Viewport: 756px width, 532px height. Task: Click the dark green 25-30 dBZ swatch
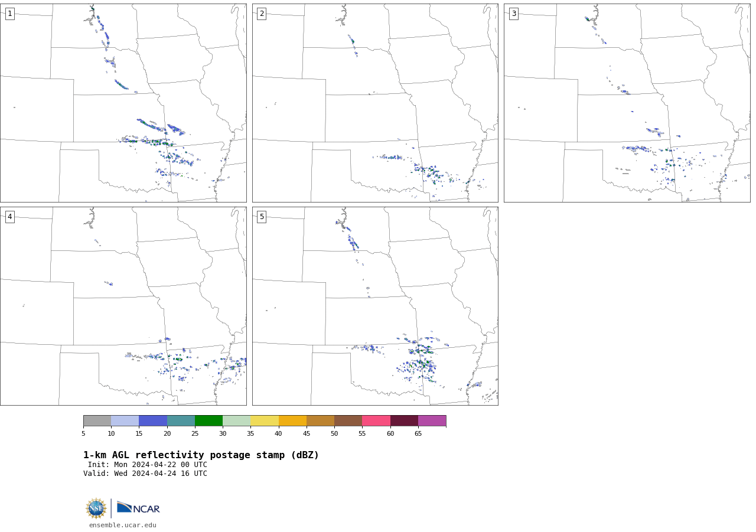pyautogui.click(x=208, y=421)
